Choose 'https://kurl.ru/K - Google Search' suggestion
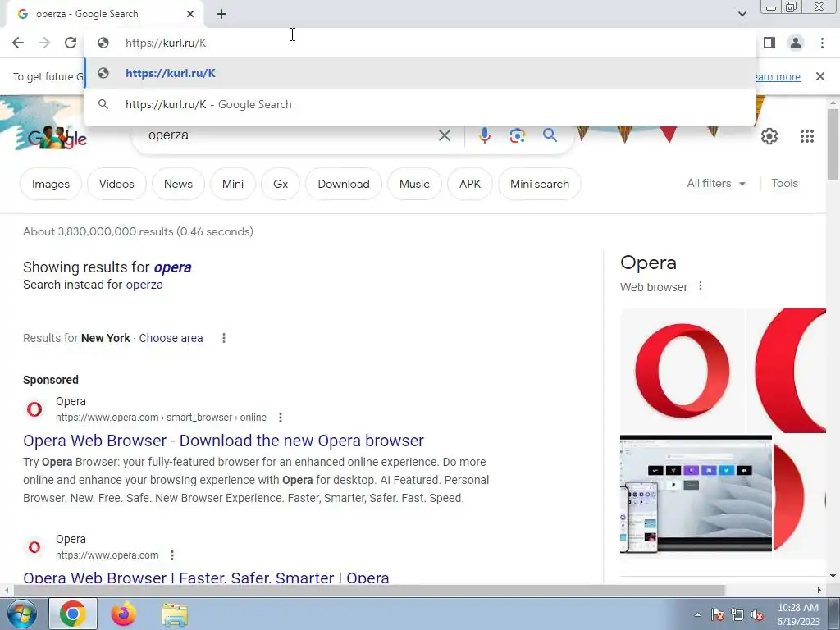 420,104
